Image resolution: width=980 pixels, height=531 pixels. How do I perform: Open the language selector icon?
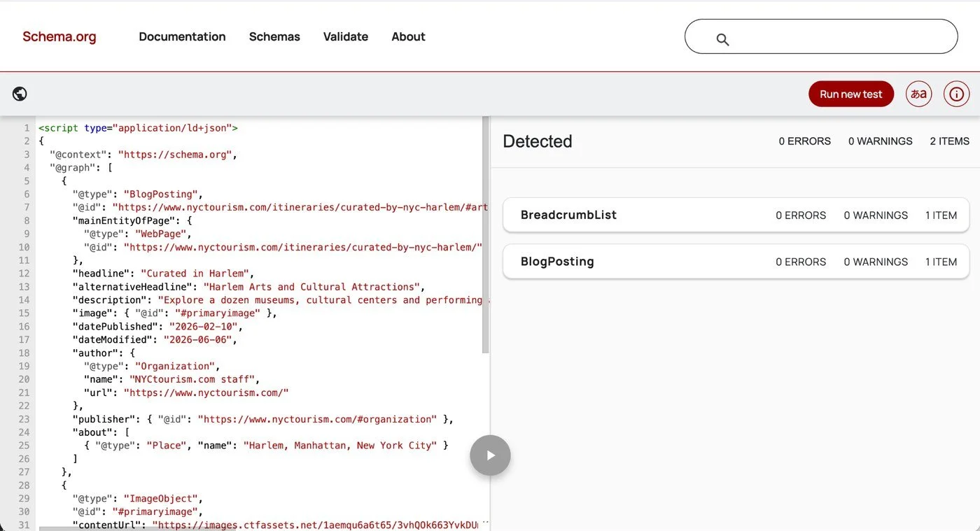(x=919, y=94)
